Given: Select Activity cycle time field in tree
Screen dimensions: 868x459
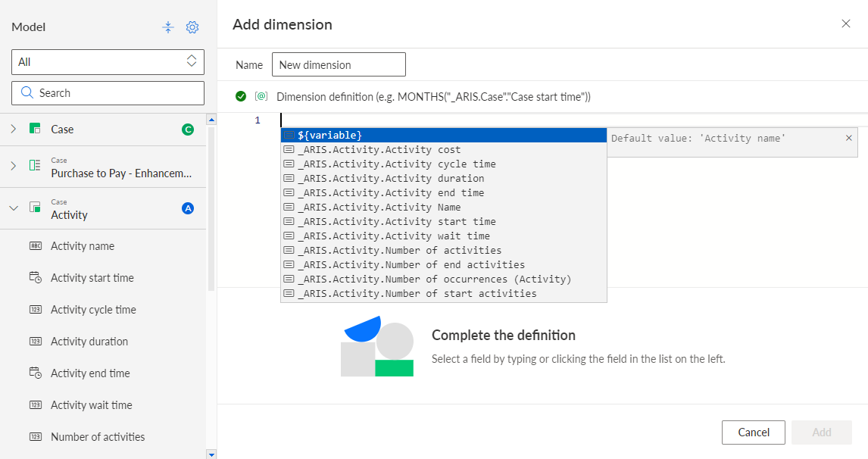Looking at the screenshot, I should click(x=103, y=310).
